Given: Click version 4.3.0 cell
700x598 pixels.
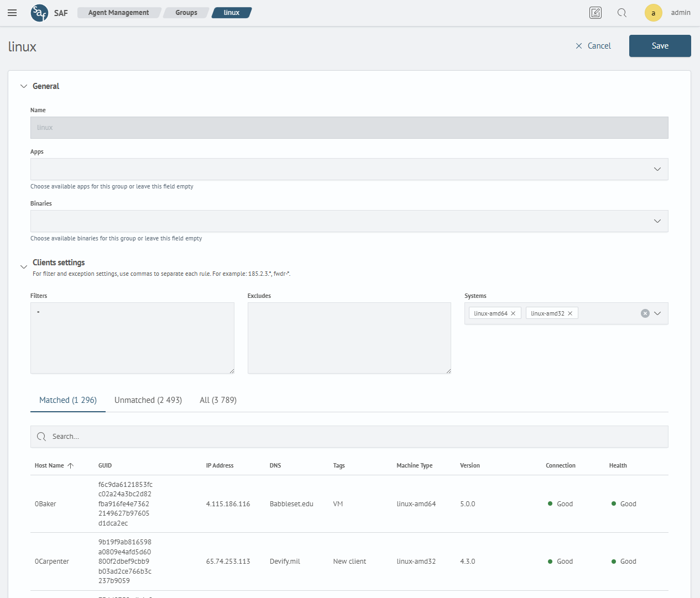Looking at the screenshot, I should pyautogui.click(x=468, y=562).
